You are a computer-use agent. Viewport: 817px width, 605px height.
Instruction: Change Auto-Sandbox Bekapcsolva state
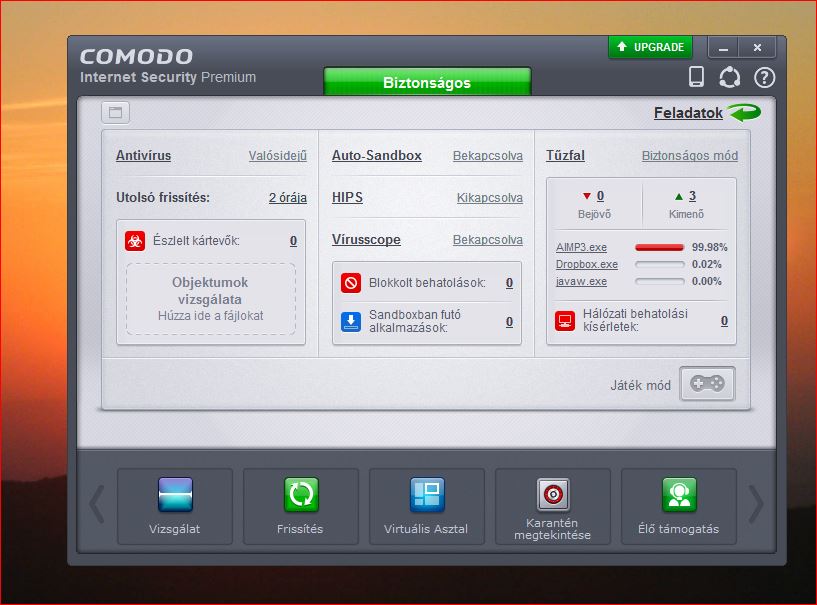488,155
